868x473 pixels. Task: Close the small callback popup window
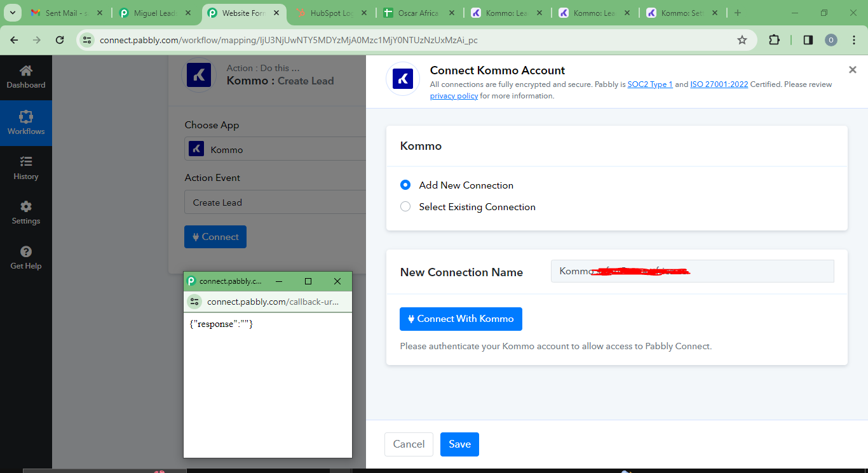[x=337, y=281]
